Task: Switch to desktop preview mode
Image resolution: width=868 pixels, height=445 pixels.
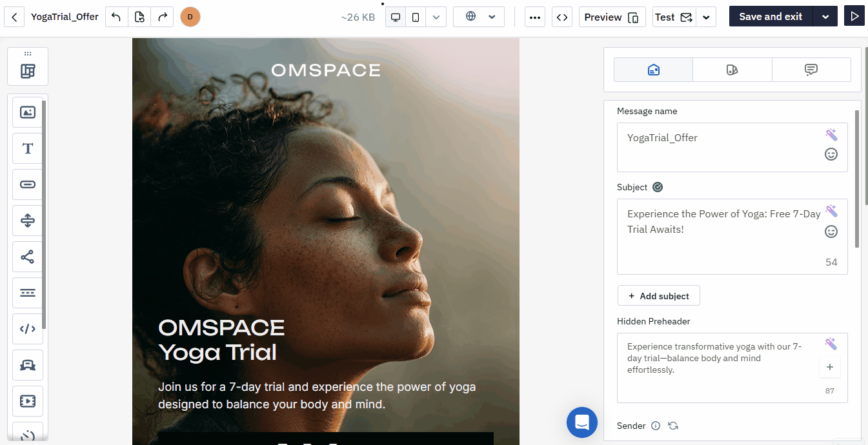Action: click(x=396, y=17)
